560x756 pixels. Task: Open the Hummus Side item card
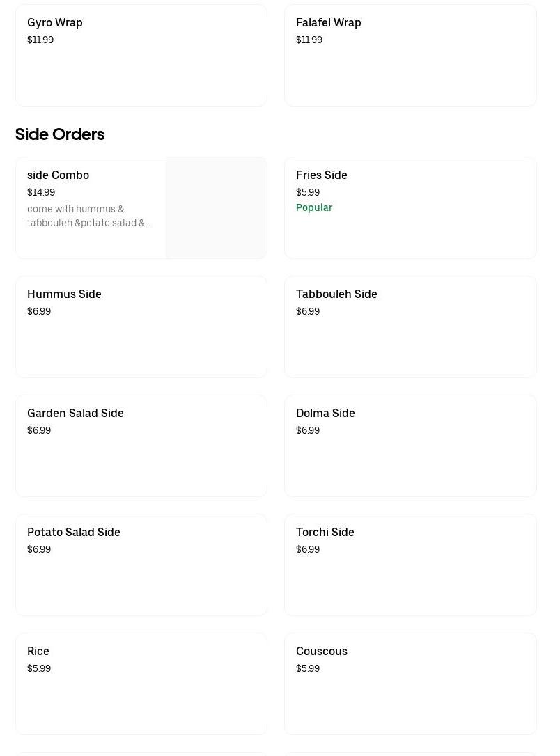[141, 326]
